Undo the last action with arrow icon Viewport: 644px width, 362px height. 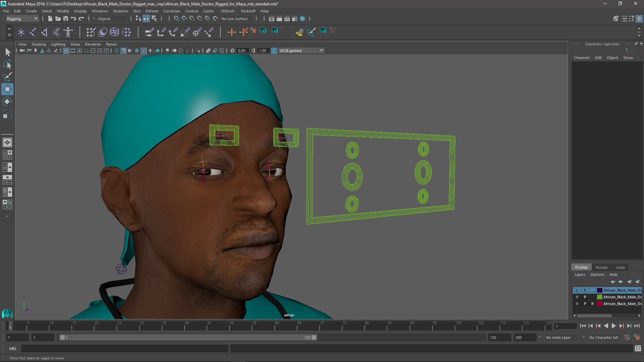click(73, 19)
